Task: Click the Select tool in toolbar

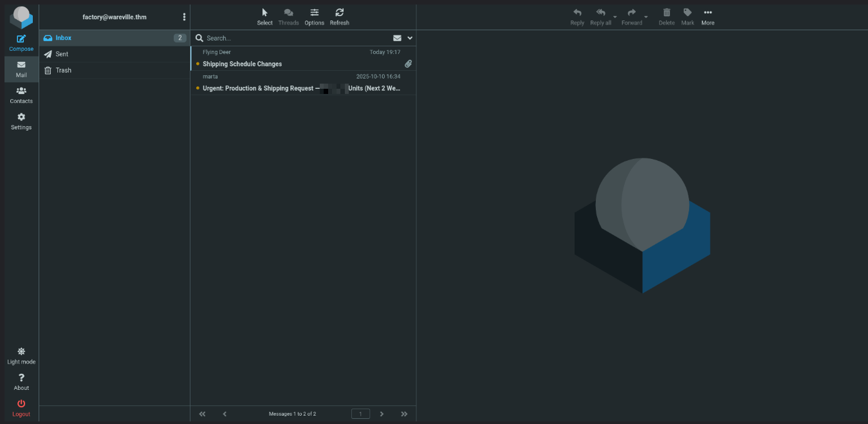Action: pyautogui.click(x=264, y=16)
